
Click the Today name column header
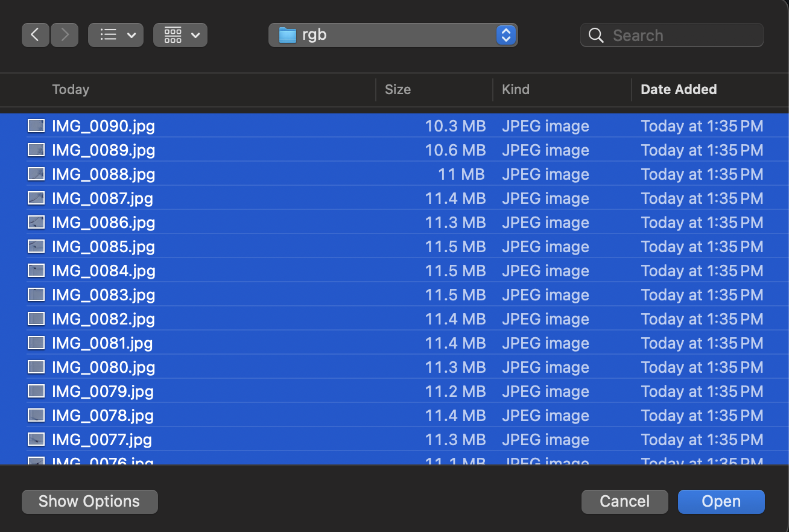pyautogui.click(x=71, y=90)
